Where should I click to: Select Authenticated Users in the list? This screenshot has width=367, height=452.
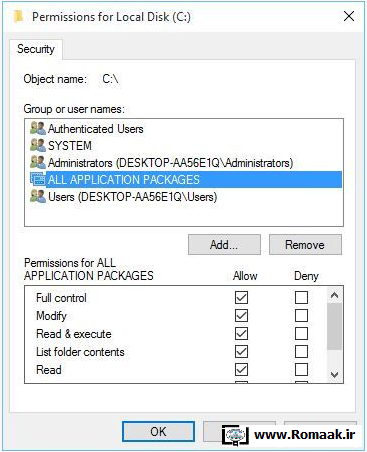tap(96, 129)
